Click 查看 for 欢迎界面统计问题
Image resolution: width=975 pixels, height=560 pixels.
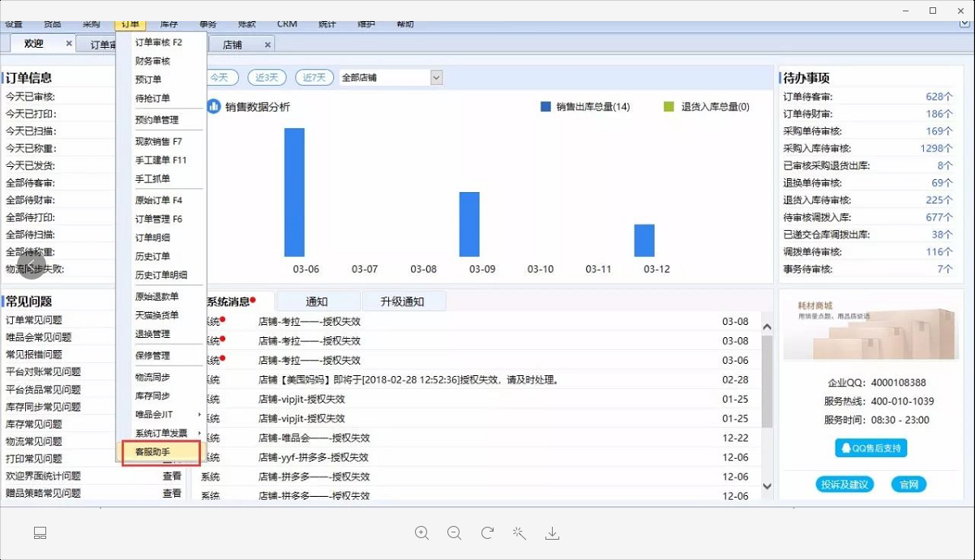point(172,476)
